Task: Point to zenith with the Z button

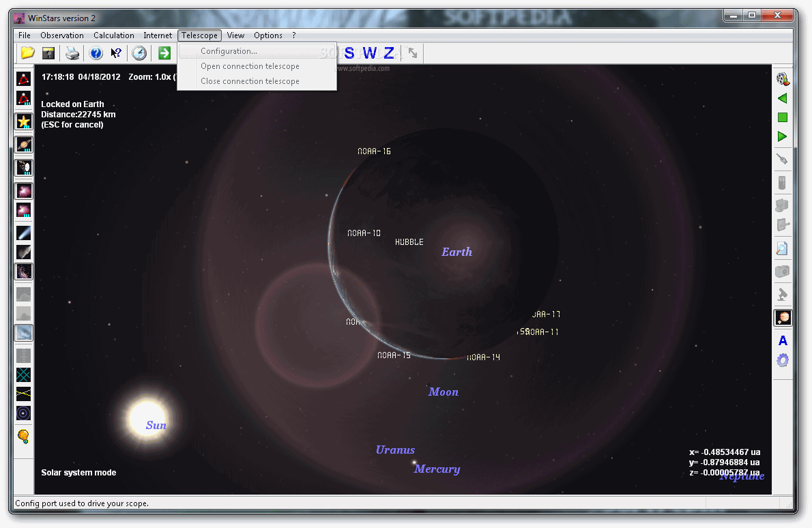Action: pyautogui.click(x=389, y=53)
